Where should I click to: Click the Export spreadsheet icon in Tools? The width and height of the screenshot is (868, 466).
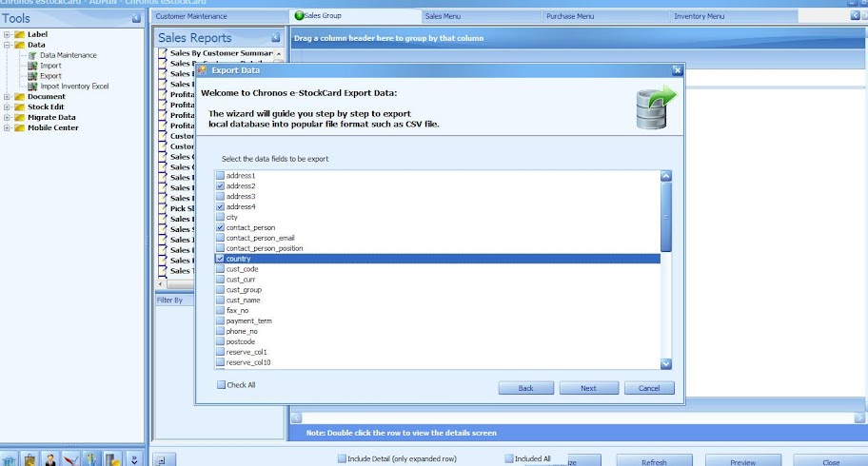tap(32, 76)
